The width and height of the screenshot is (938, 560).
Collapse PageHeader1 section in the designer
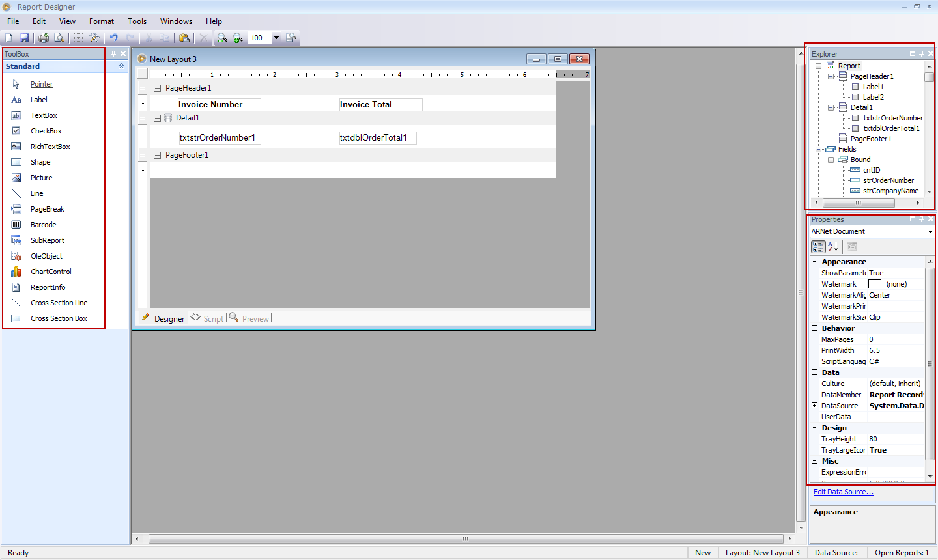(157, 88)
